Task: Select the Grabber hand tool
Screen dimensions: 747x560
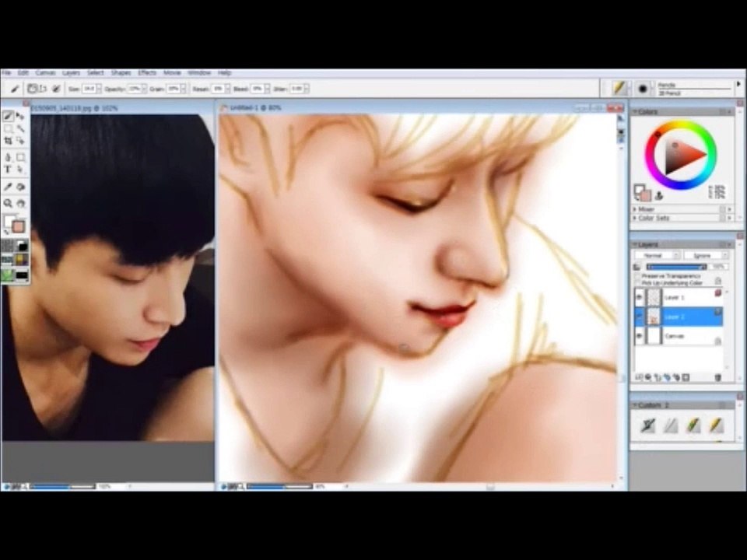Action: pyautogui.click(x=20, y=203)
